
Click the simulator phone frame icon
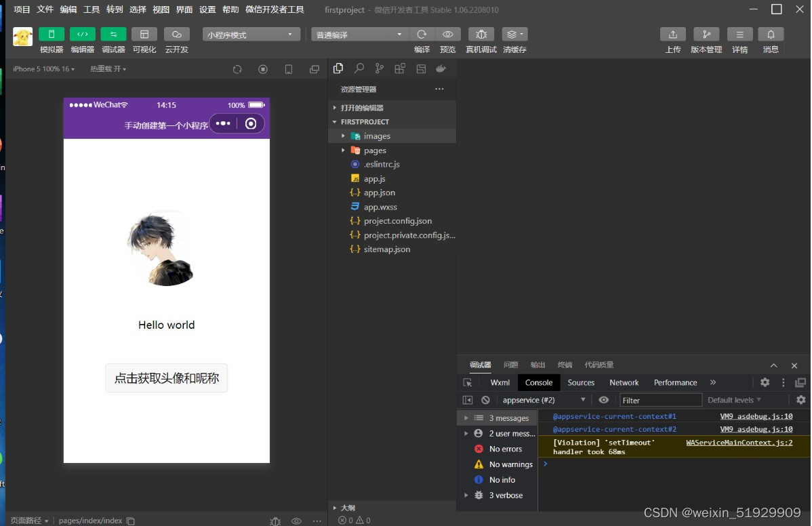(x=289, y=69)
